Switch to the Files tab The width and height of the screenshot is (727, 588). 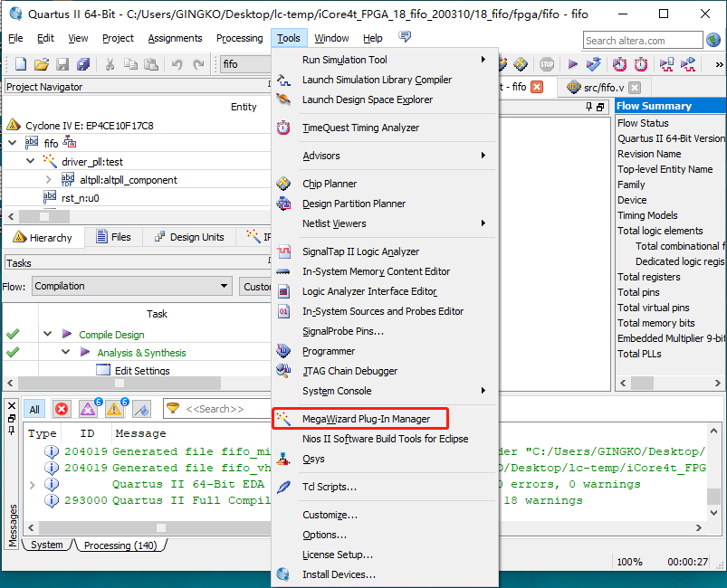coord(113,237)
